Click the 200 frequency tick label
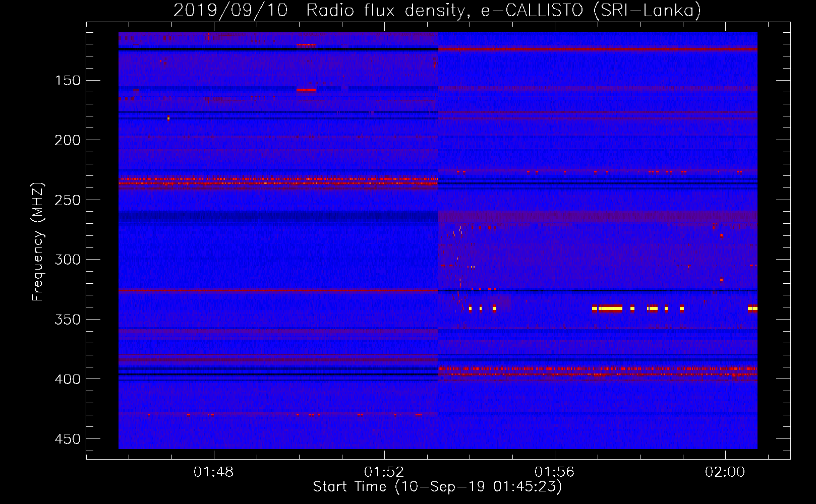Image resolution: width=816 pixels, height=504 pixels. click(x=68, y=140)
